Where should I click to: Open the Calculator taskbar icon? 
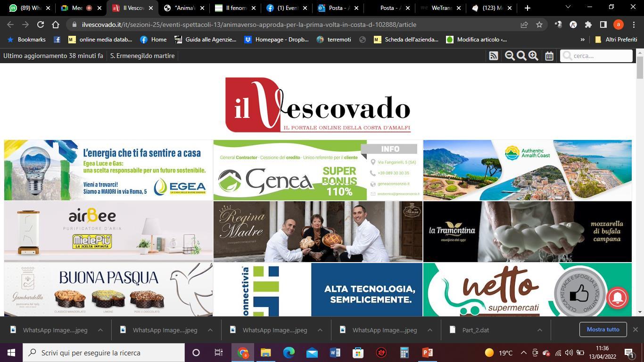point(405,353)
